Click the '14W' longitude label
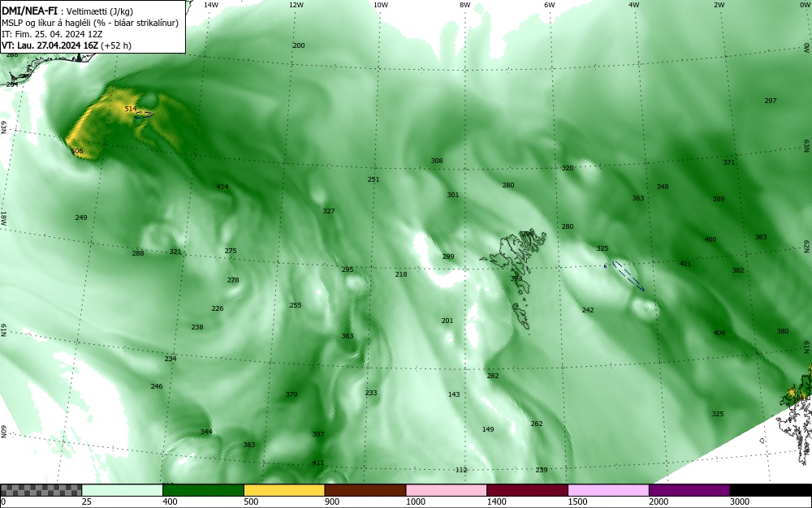The image size is (812, 508). coord(211,5)
